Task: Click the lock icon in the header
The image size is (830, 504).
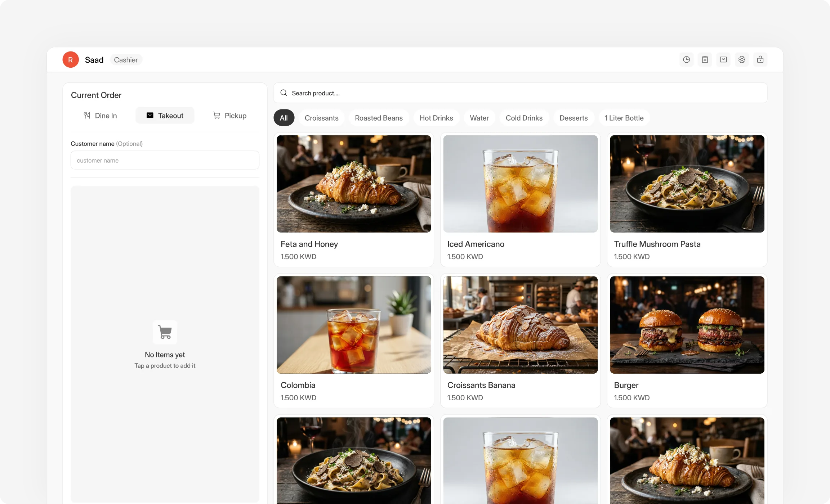Action: pos(760,60)
